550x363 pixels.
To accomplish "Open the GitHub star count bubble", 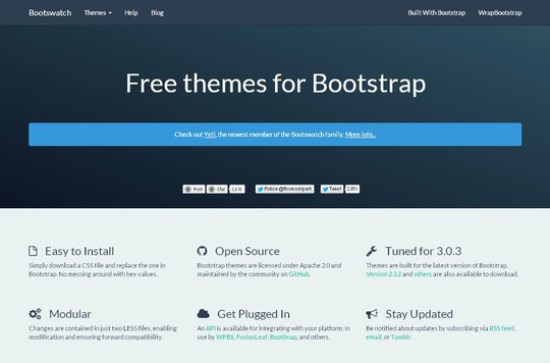I will coord(237,189).
